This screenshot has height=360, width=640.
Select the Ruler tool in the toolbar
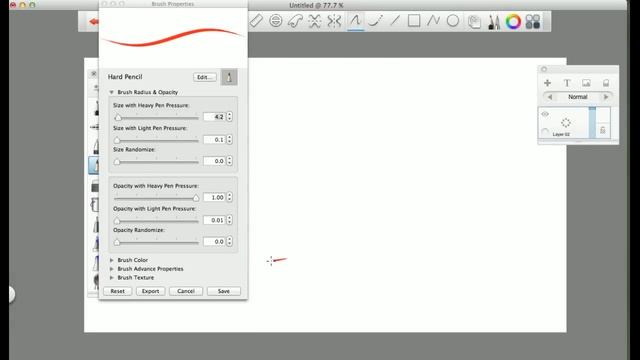coord(256,21)
